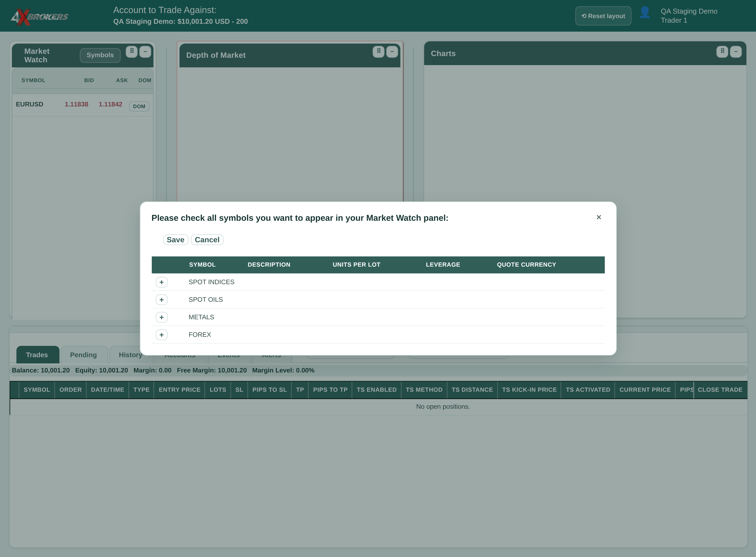
Task: Click the Reset layout button
Action: point(603,16)
